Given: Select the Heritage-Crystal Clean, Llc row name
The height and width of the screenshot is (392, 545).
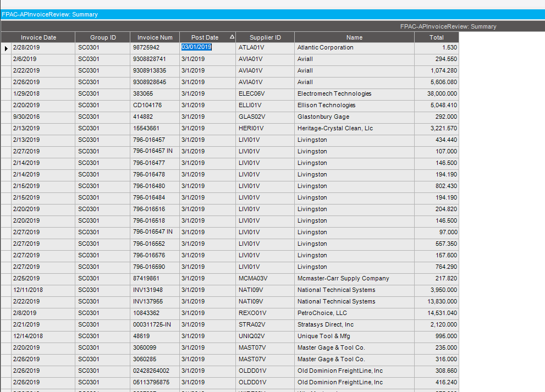Looking at the screenshot, I should pos(335,129).
